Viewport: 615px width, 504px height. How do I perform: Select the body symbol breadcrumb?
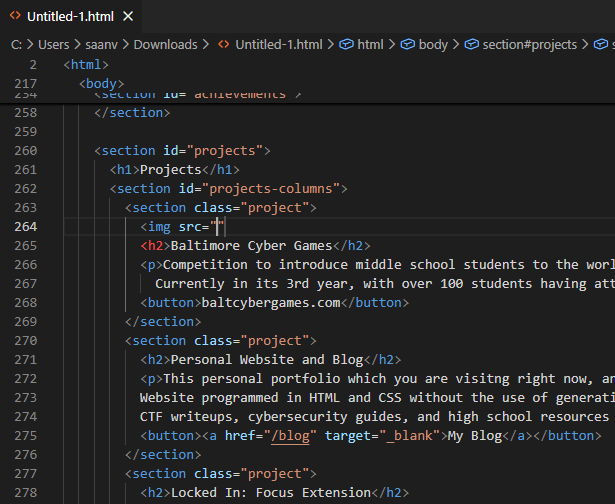433,45
